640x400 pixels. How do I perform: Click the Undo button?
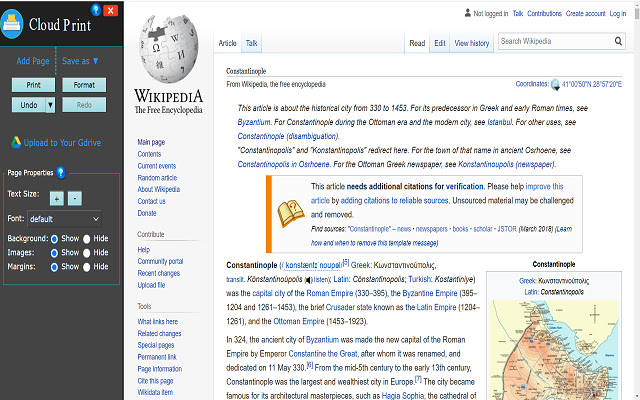click(29, 105)
